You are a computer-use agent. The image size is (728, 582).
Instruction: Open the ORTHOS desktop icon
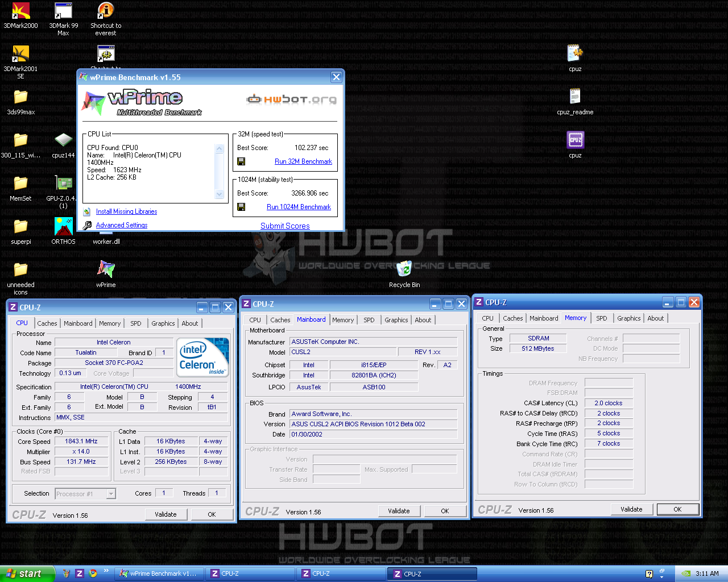[63, 227]
